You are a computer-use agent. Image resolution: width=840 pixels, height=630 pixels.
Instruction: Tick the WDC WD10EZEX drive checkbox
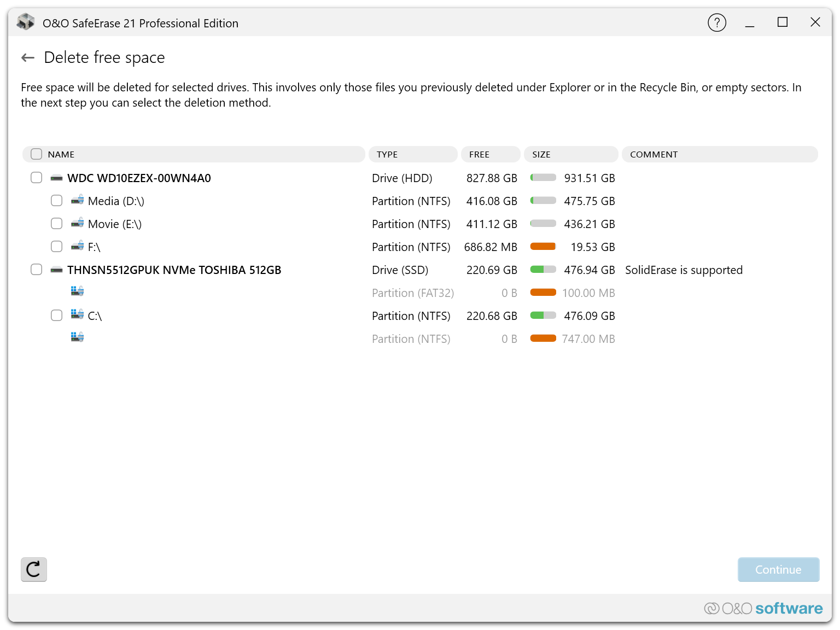coord(37,178)
